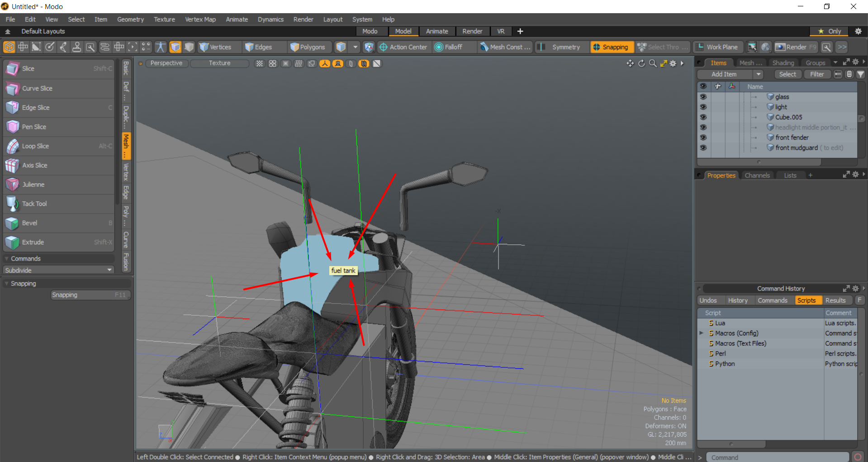The height and width of the screenshot is (462, 868).
Task: Toggle the Only favorites star button
Action: (829, 31)
